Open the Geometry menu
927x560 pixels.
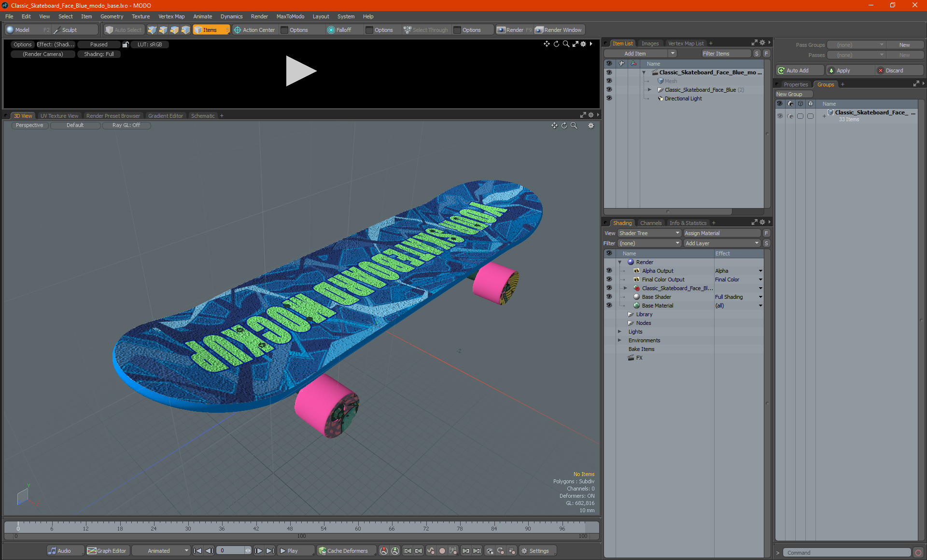click(112, 16)
